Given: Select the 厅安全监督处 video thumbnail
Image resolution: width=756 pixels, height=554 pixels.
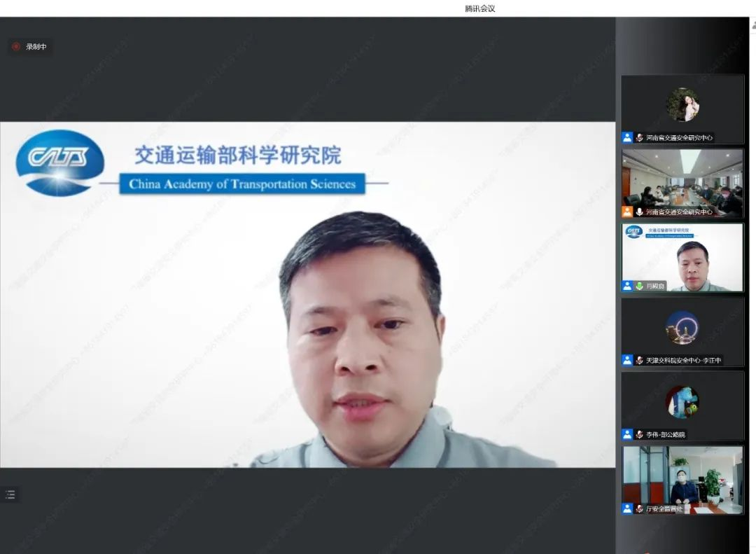Looking at the screenshot, I should click(682, 480).
